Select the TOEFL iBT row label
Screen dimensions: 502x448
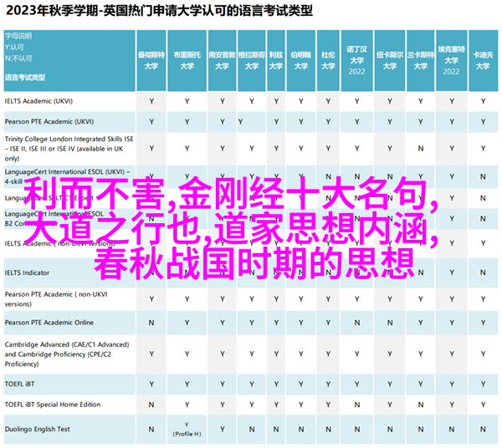tap(19, 384)
